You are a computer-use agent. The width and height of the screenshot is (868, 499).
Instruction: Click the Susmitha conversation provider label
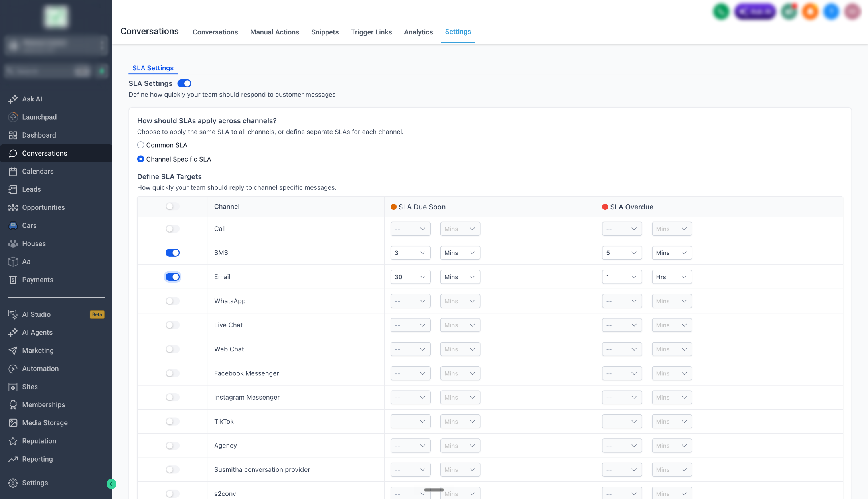tap(262, 470)
